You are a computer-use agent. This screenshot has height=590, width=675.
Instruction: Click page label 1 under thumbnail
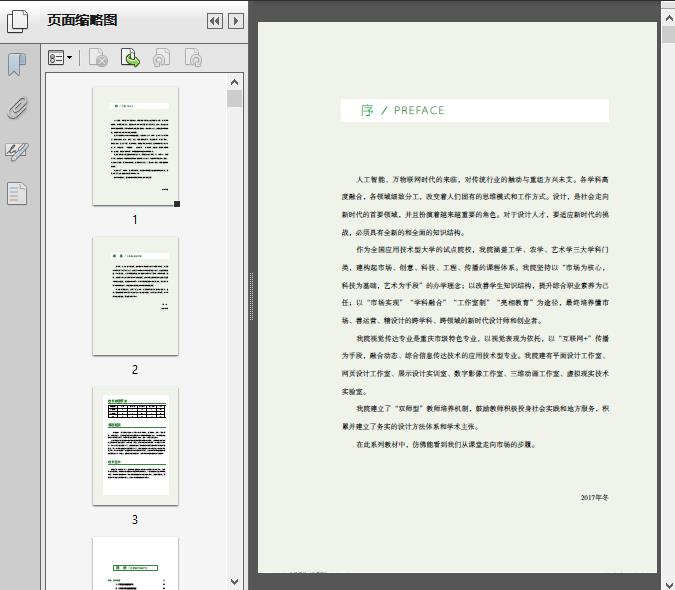135,220
